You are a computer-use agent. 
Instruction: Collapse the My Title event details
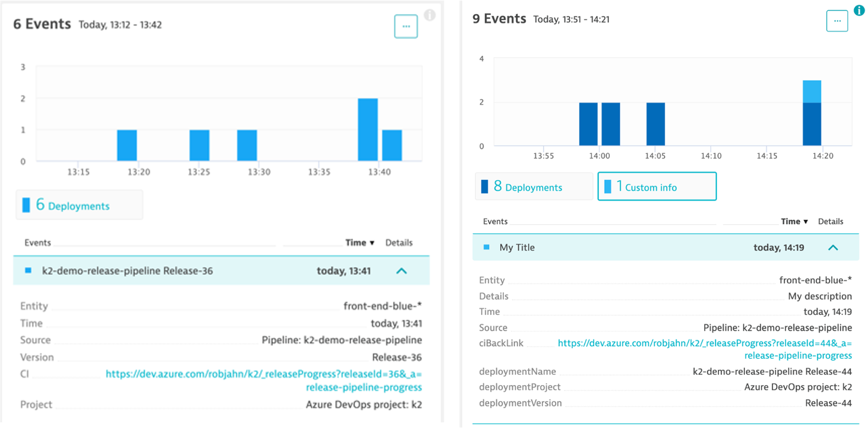click(x=833, y=248)
